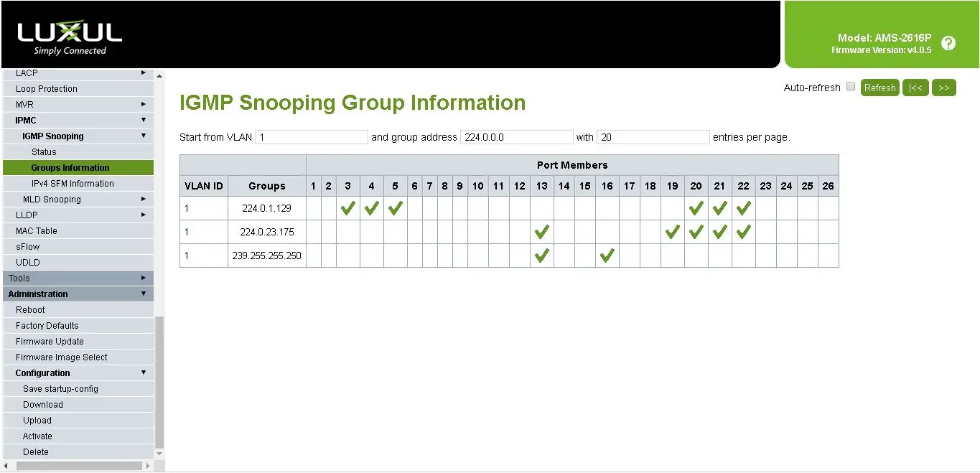Viewport: 980px width, 473px height.
Task: Click port 19 checkmark for 224.0.23.175
Action: tap(672, 232)
